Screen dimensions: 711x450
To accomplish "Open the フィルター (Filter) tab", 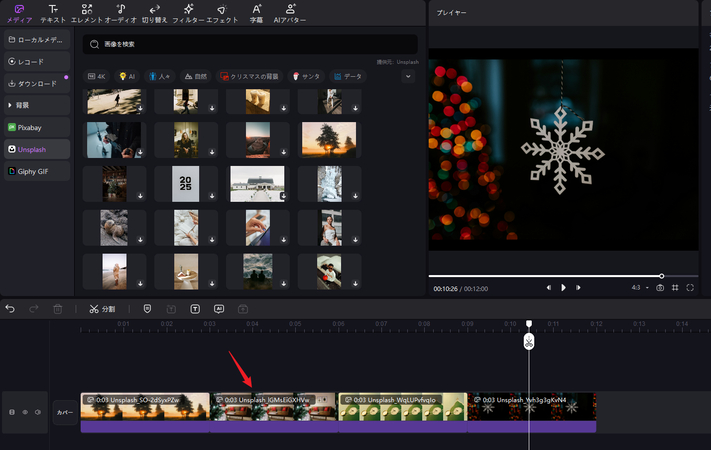I will pyautogui.click(x=188, y=13).
